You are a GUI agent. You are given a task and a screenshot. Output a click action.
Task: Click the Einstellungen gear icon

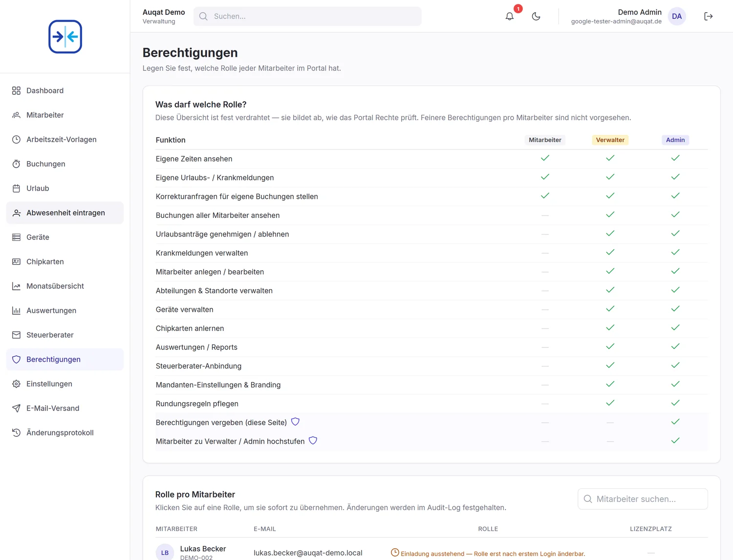tap(16, 384)
